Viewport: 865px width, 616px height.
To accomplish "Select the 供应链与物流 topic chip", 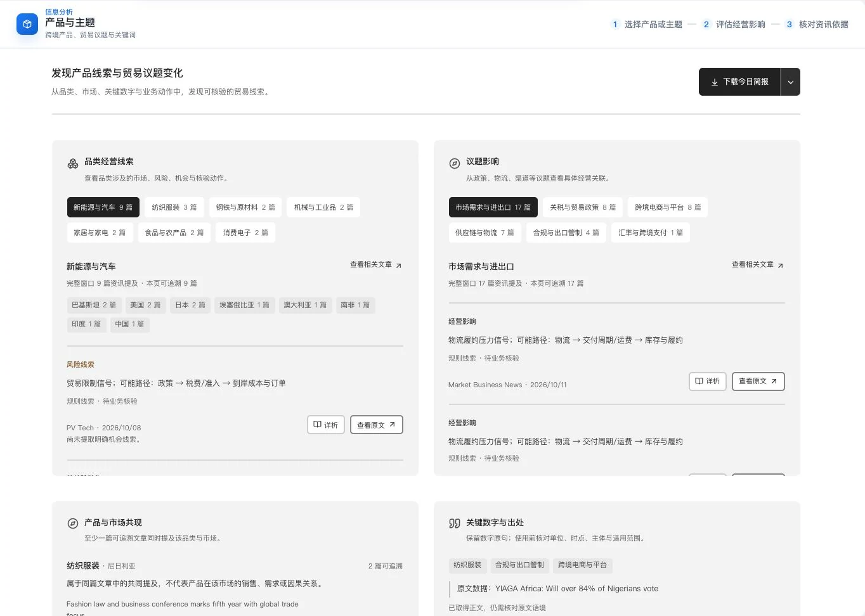I will point(485,233).
